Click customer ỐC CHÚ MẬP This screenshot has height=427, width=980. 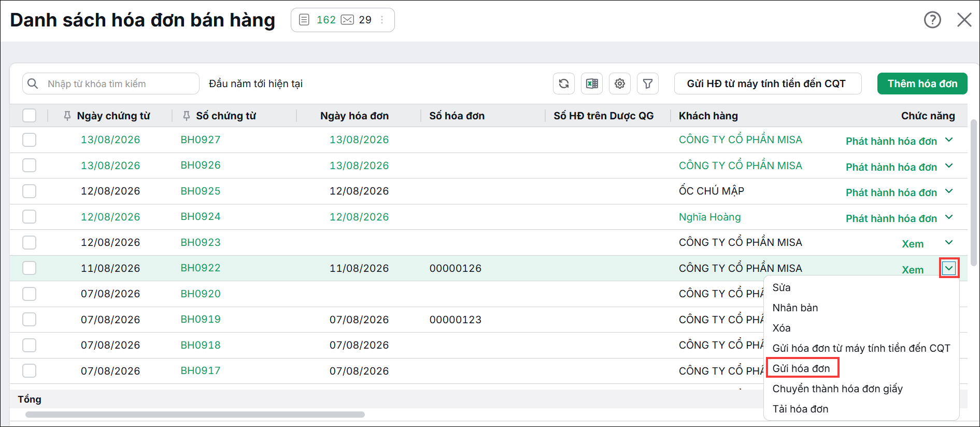pyautogui.click(x=711, y=190)
